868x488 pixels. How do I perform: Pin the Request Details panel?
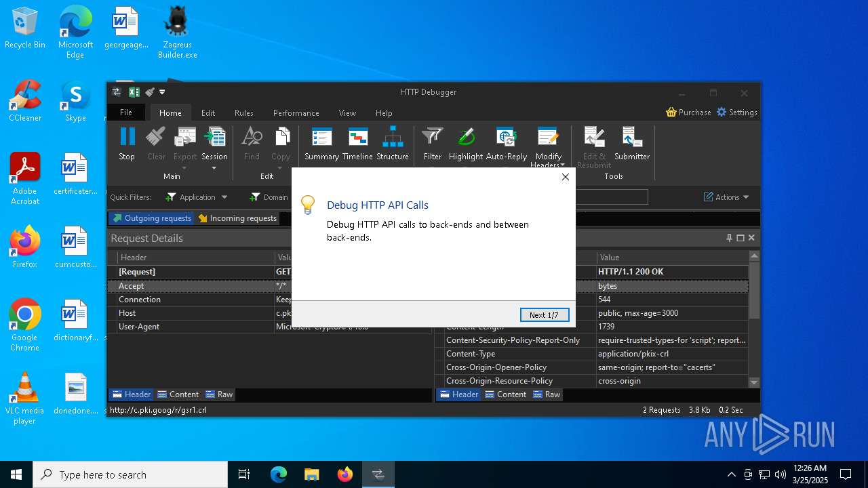(x=729, y=238)
